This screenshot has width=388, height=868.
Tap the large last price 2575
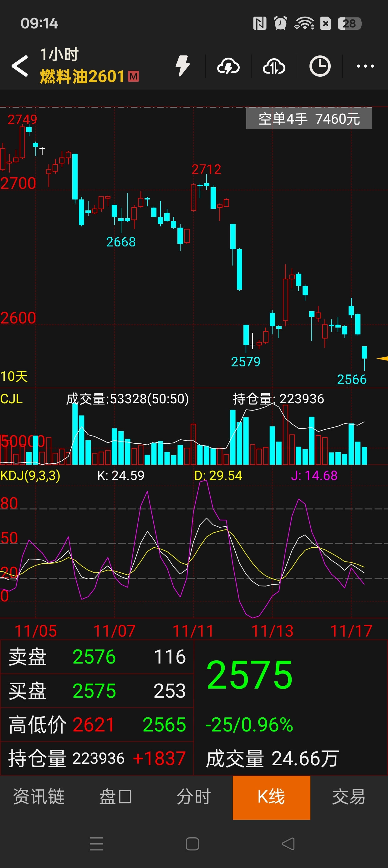click(x=250, y=675)
